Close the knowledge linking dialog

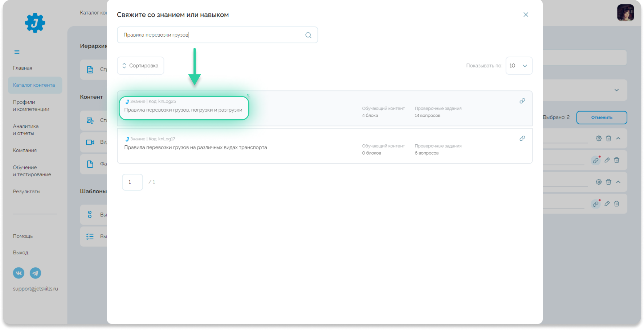(526, 15)
